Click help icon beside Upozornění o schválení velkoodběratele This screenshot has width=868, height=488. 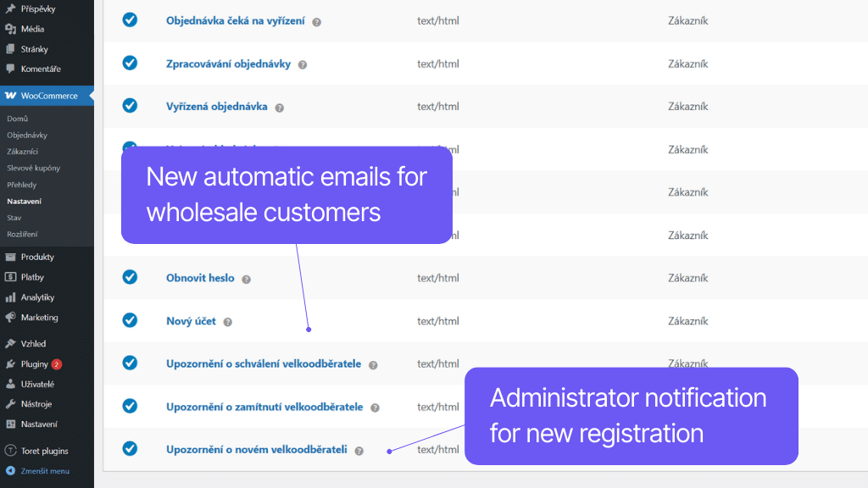pyautogui.click(x=373, y=365)
